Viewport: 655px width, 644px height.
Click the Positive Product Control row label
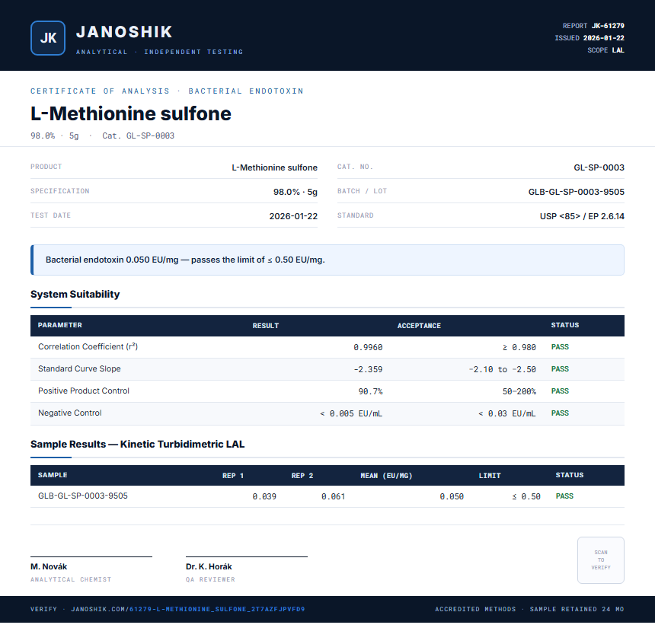click(x=84, y=391)
